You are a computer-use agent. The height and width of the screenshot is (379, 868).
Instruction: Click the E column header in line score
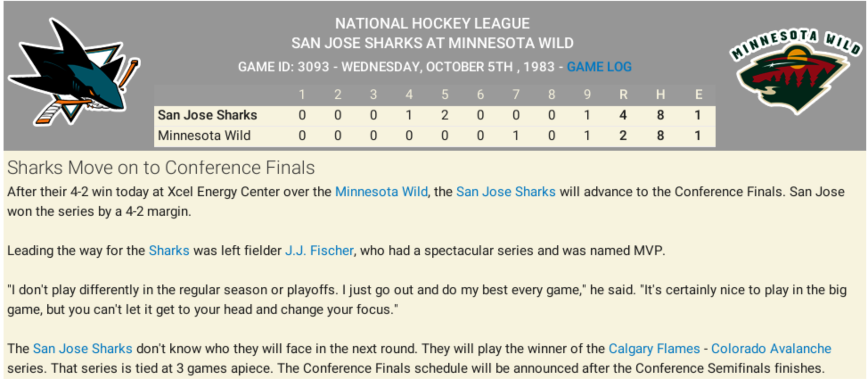coord(698,95)
